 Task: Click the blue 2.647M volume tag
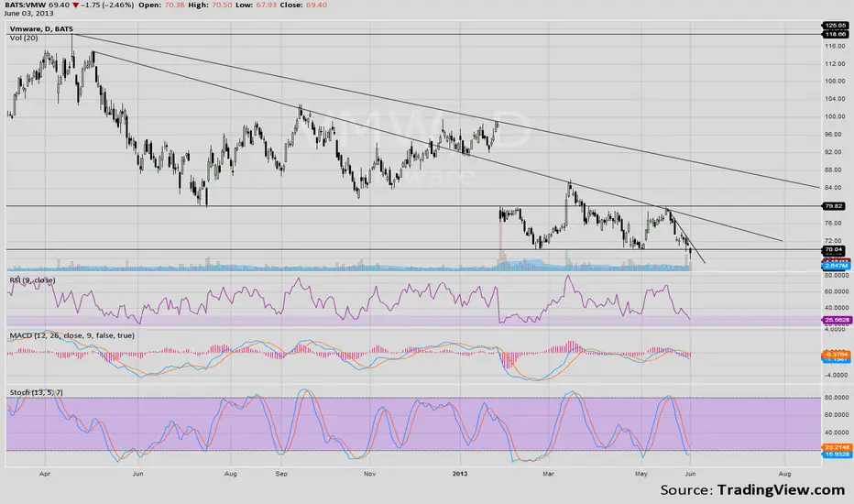point(836,266)
